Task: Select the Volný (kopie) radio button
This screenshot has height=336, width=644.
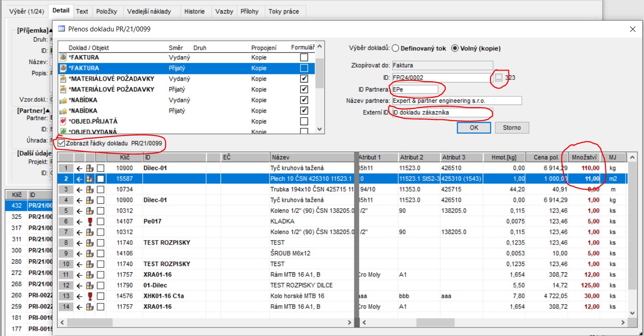Action: (x=454, y=48)
